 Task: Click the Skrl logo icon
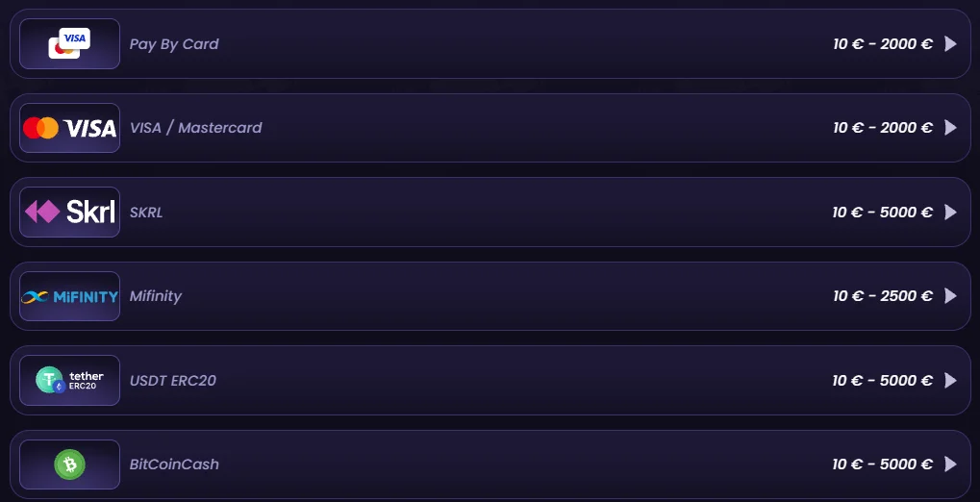pyautogui.click(x=69, y=212)
